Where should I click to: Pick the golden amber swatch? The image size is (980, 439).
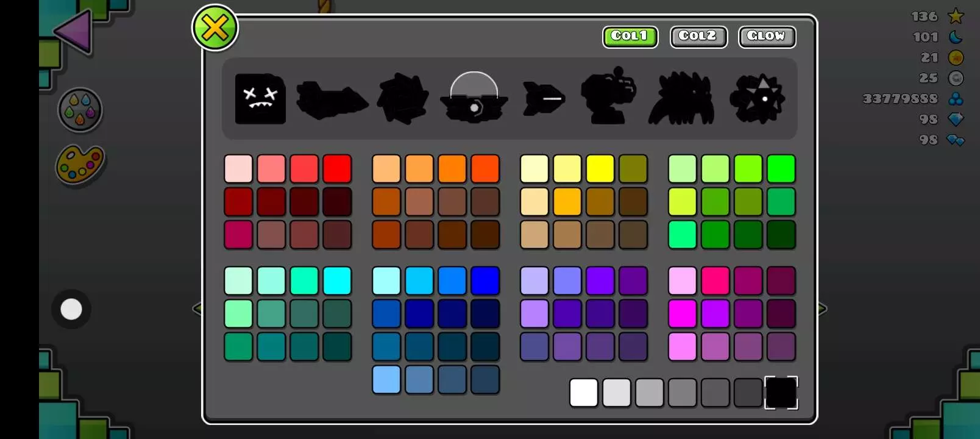(x=567, y=202)
